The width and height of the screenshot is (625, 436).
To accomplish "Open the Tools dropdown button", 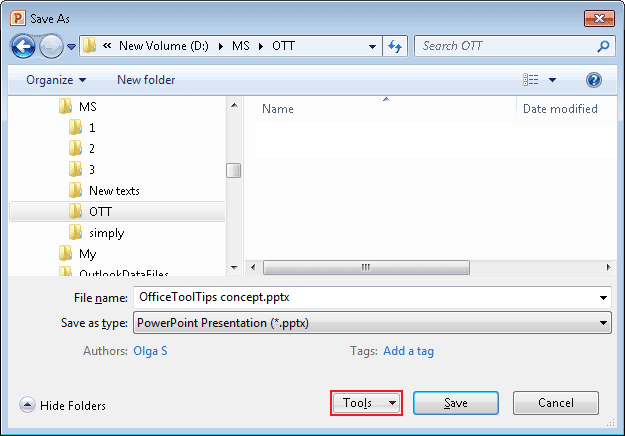I will pos(366,403).
